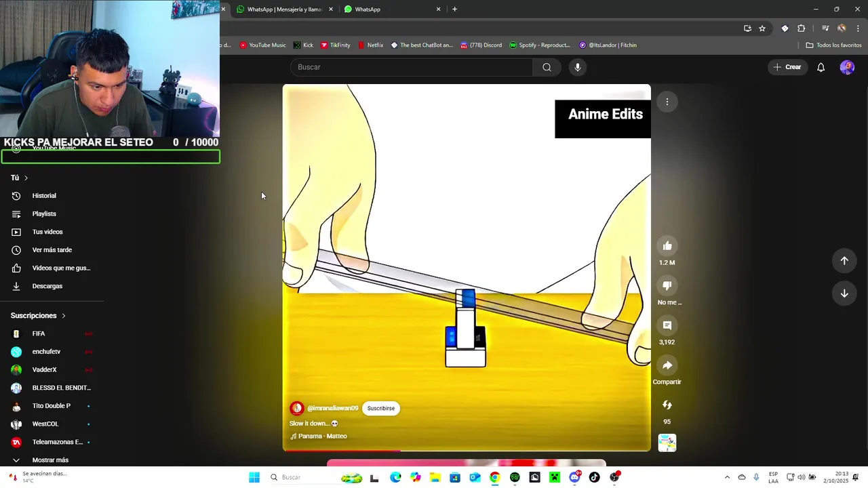The width and height of the screenshot is (868, 488).
Task: Go to previous Short with up arrow
Action: tap(844, 261)
